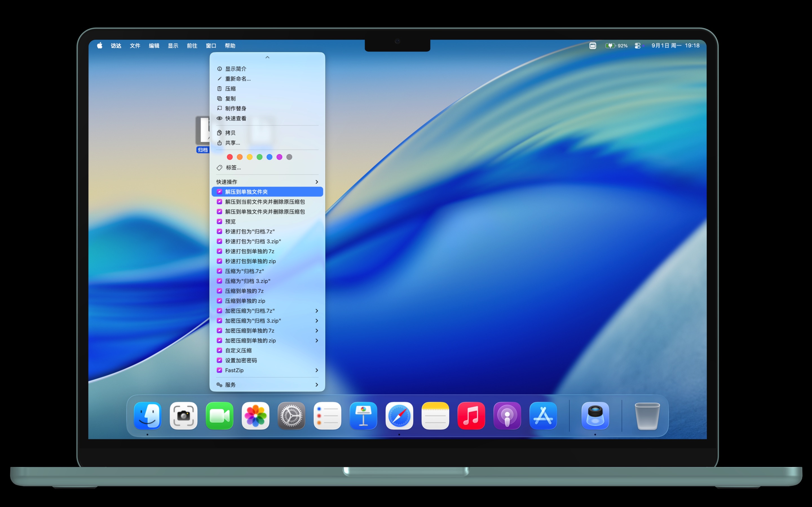Apply the blue color tag
Screen dimensions: 812x507
point(270,157)
